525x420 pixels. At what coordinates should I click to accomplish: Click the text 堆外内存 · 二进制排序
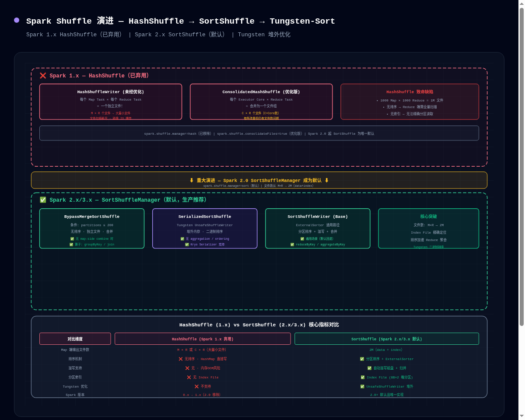205,231
